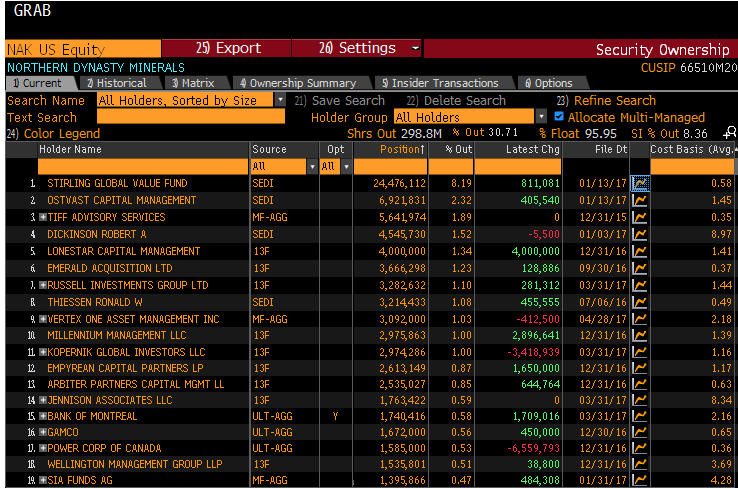Open chart icon for Power Corp of Canada
Viewport: 738px width, 488px height.
(x=640, y=448)
